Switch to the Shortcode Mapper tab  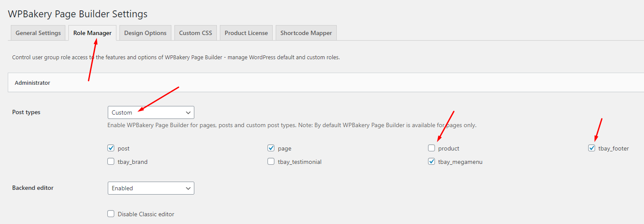[306, 33]
